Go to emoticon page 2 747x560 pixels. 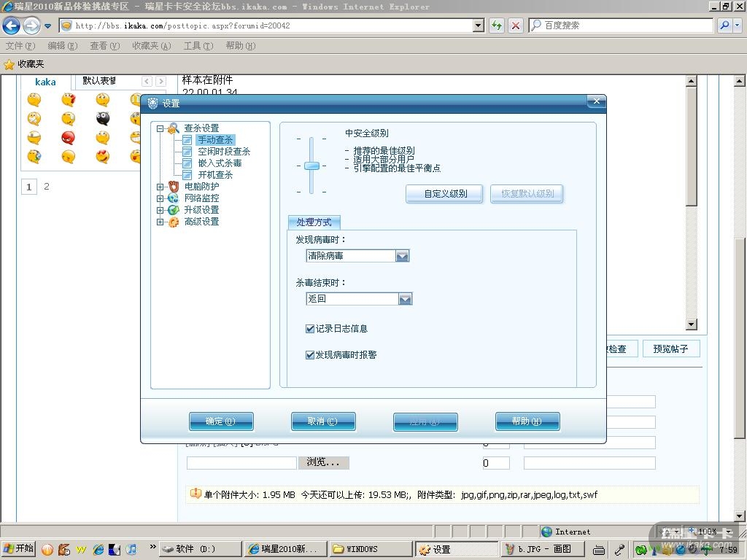point(46,187)
